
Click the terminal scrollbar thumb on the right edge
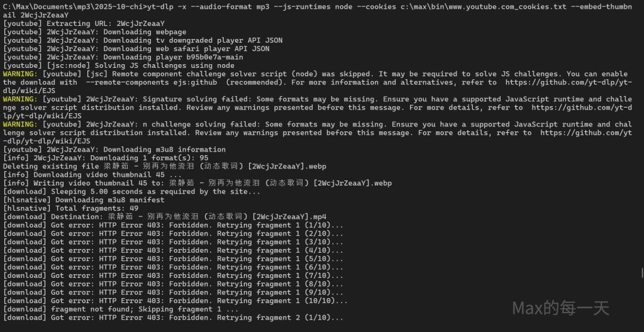[641, 272]
